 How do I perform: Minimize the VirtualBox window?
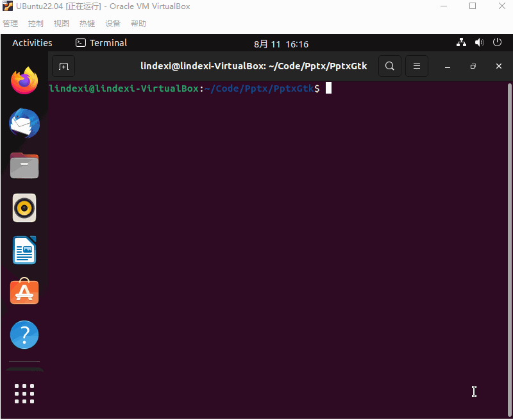(x=444, y=6)
